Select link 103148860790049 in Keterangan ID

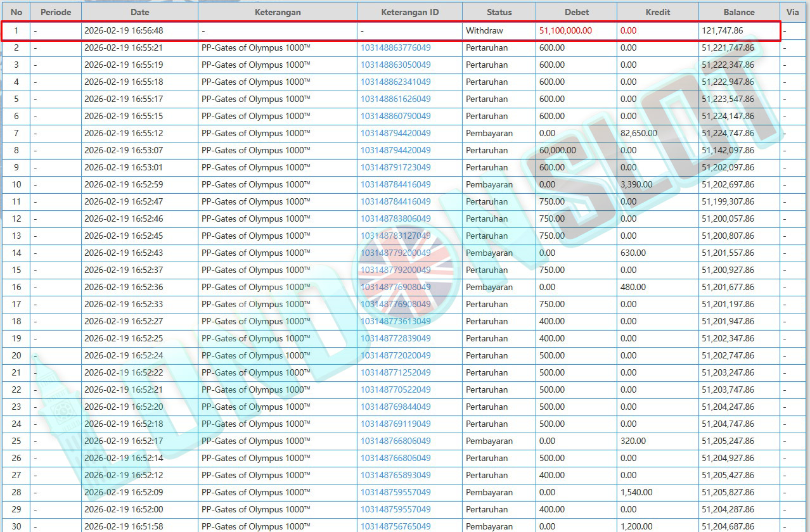pos(395,116)
